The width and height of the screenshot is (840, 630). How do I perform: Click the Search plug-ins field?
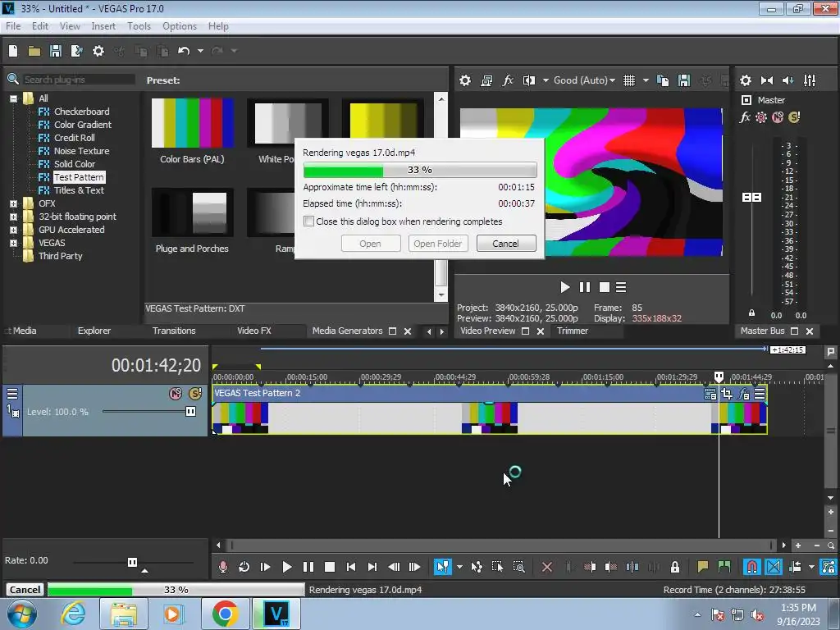[78, 80]
